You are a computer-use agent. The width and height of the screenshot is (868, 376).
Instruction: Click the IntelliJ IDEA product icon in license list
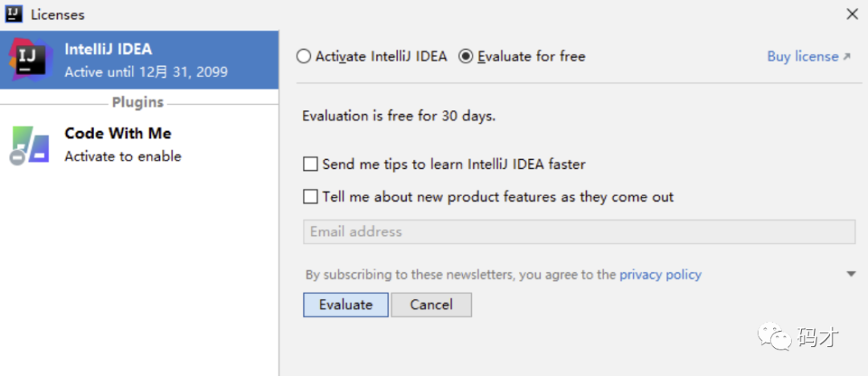[30, 59]
